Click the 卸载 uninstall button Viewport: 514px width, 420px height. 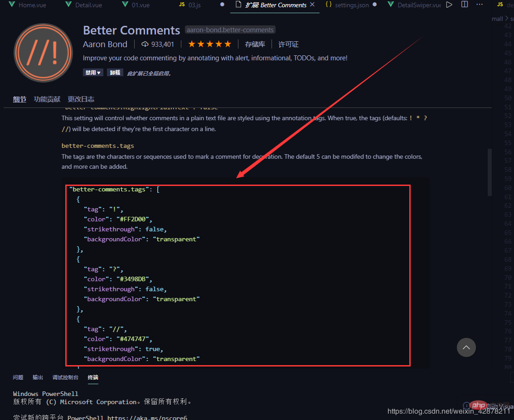(115, 73)
